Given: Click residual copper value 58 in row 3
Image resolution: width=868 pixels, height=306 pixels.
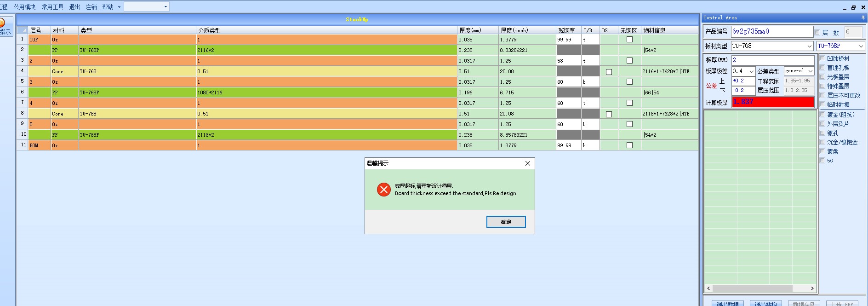Looking at the screenshot, I should (x=569, y=61).
